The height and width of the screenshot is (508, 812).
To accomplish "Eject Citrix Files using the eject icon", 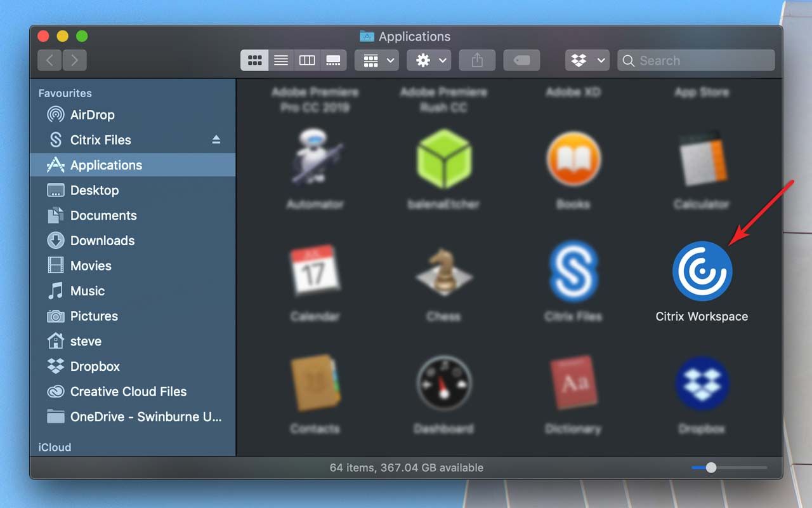I will click(x=216, y=140).
